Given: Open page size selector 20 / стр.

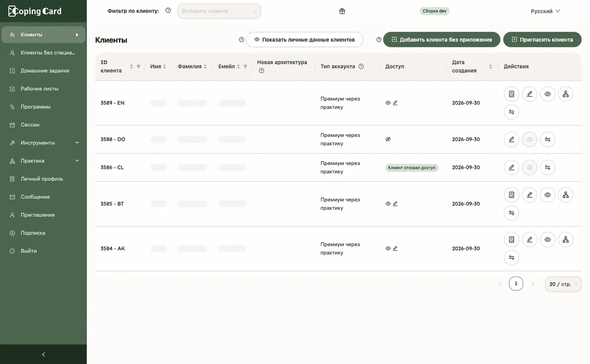Looking at the screenshot, I should tap(563, 284).
